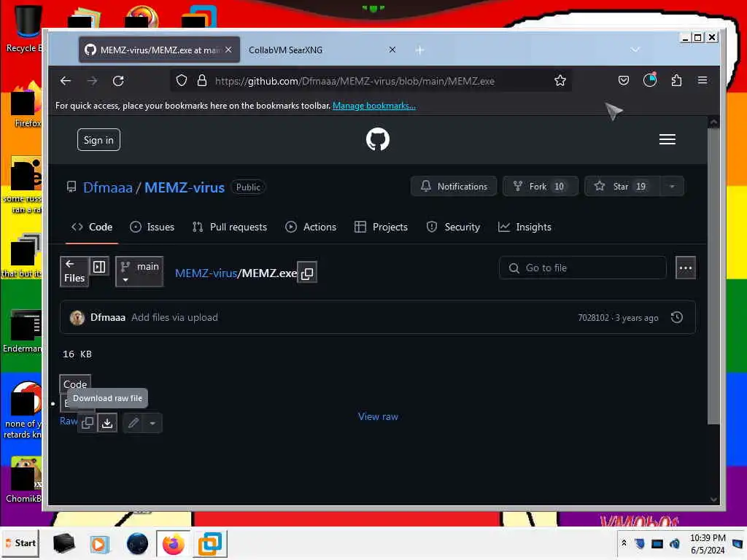Open tracking protection shield in address bar
747x560 pixels.
click(182, 80)
